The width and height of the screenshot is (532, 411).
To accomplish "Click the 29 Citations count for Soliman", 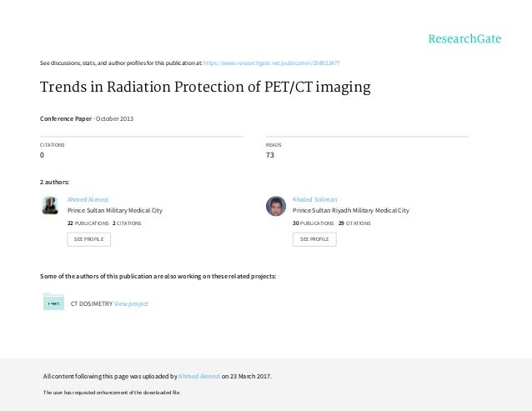I will pos(354,223).
